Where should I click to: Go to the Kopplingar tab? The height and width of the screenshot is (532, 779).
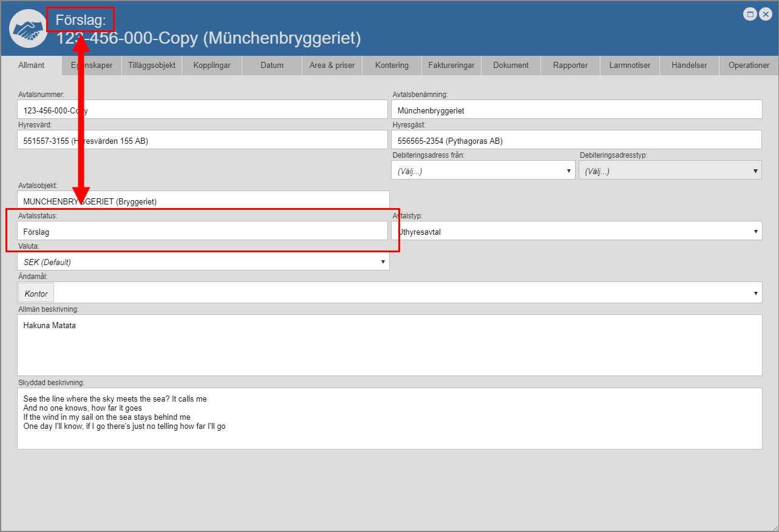pos(212,66)
